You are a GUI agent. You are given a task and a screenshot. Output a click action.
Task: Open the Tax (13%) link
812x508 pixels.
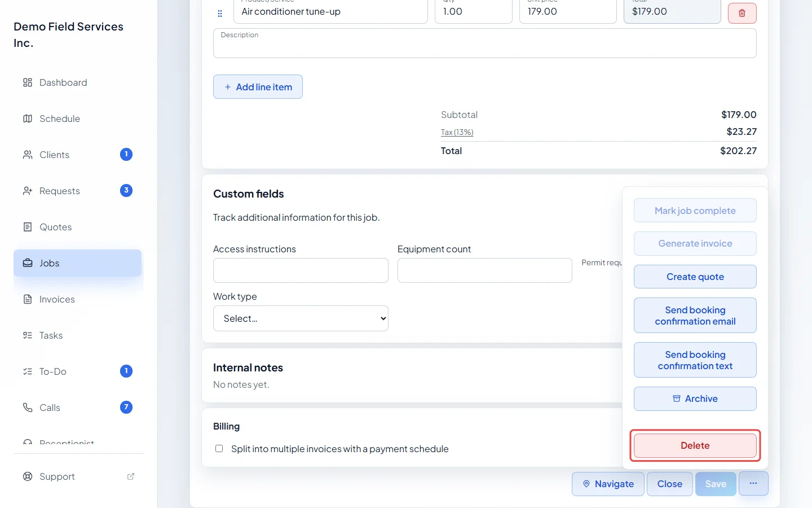[x=457, y=132]
